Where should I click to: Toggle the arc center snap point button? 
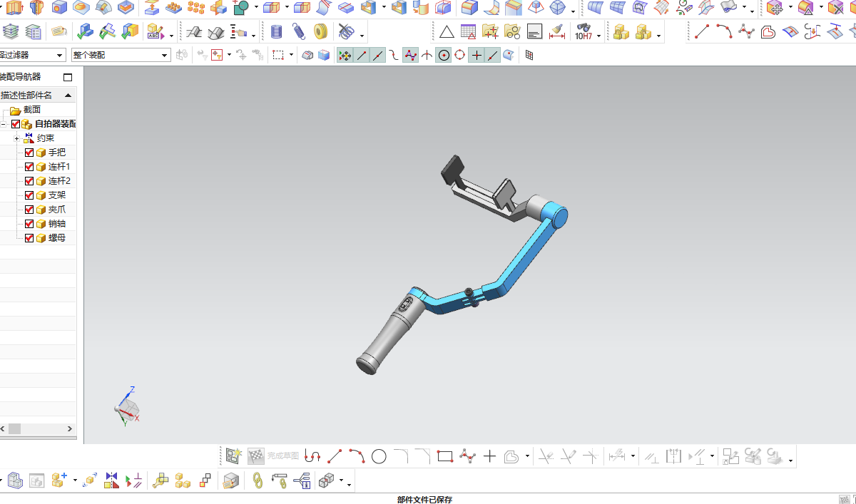[x=444, y=55]
